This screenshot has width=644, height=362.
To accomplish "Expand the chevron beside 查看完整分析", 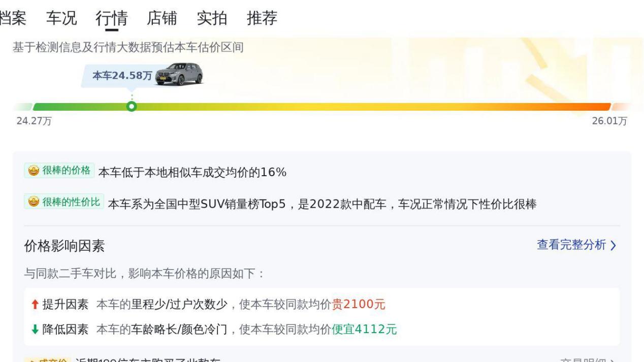I will 613,246.
